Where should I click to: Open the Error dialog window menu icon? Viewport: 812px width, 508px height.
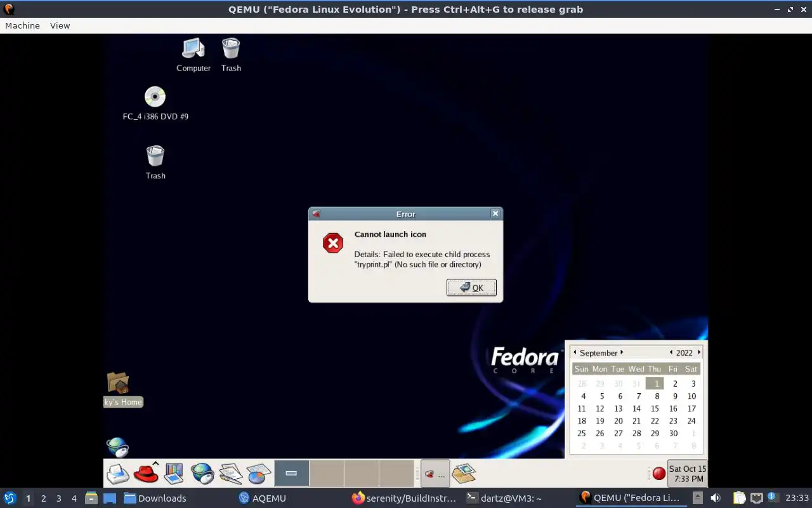click(316, 214)
